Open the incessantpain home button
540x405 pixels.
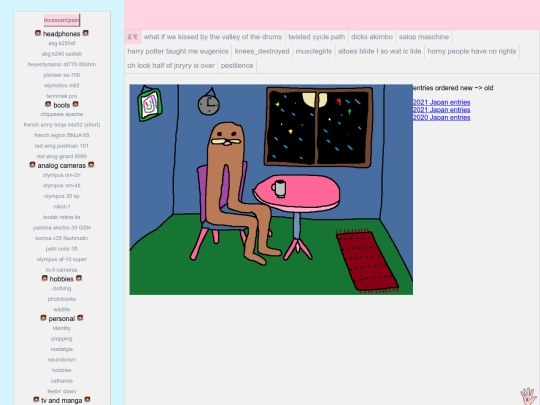click(62, 20)
